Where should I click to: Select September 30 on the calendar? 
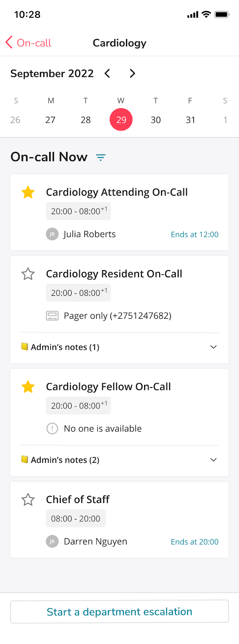point(156,120)
